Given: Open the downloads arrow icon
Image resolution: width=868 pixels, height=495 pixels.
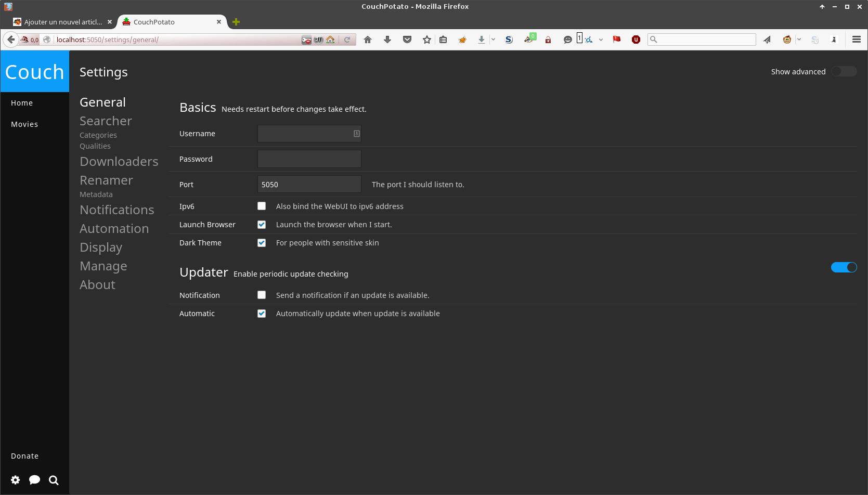Looking at the screenshot, I should point(387,40).
